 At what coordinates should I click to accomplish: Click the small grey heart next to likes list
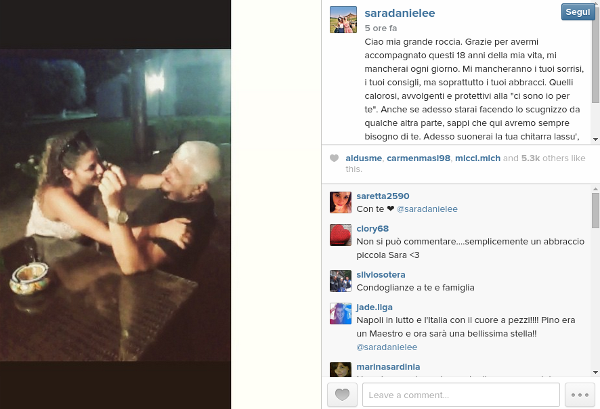(x=334, y=158)
